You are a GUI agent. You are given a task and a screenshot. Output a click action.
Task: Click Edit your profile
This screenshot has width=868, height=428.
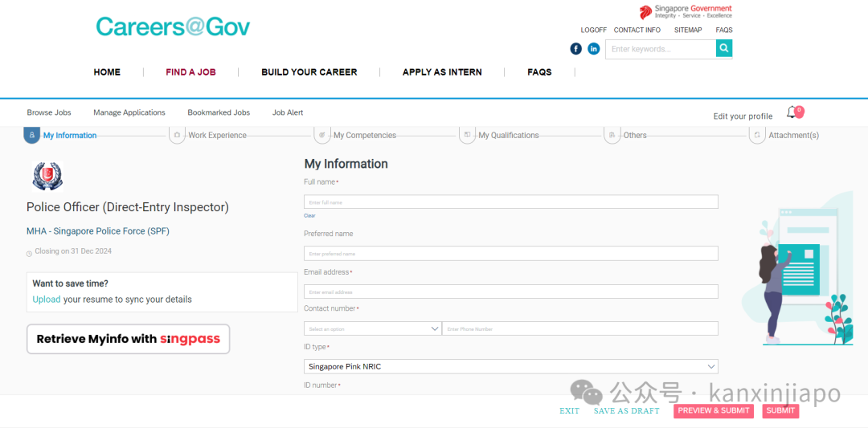point(743,116)
